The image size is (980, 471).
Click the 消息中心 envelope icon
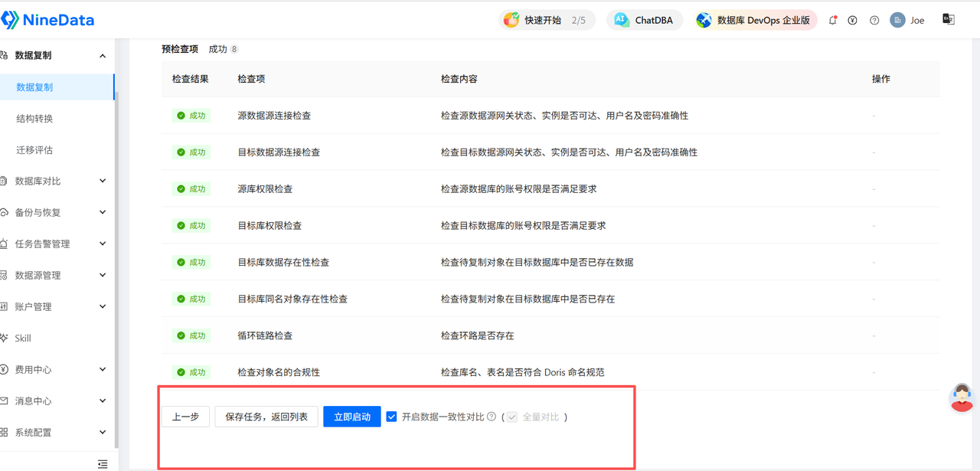(4, 401)
